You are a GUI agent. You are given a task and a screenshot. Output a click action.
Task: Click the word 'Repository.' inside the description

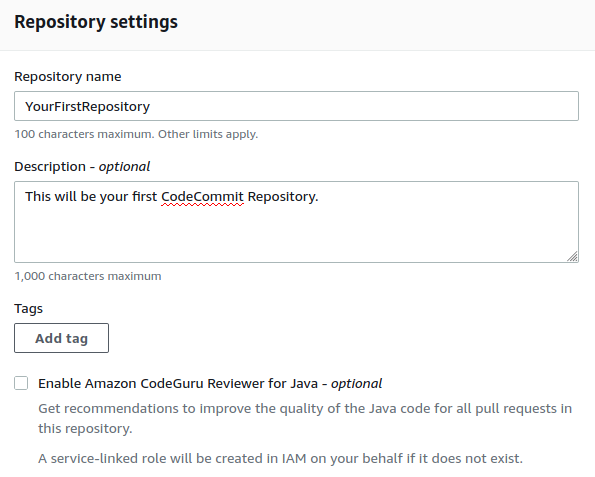[283, 197]
